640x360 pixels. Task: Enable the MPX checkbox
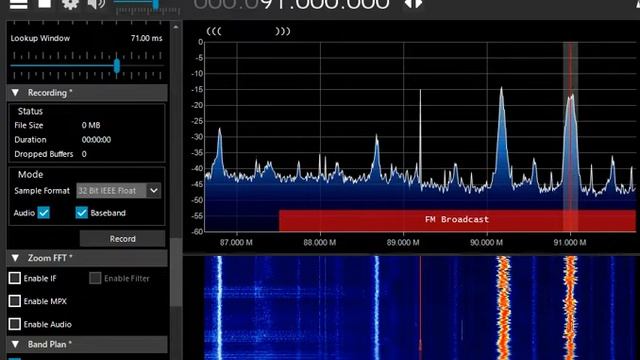(x=15, y=301)
